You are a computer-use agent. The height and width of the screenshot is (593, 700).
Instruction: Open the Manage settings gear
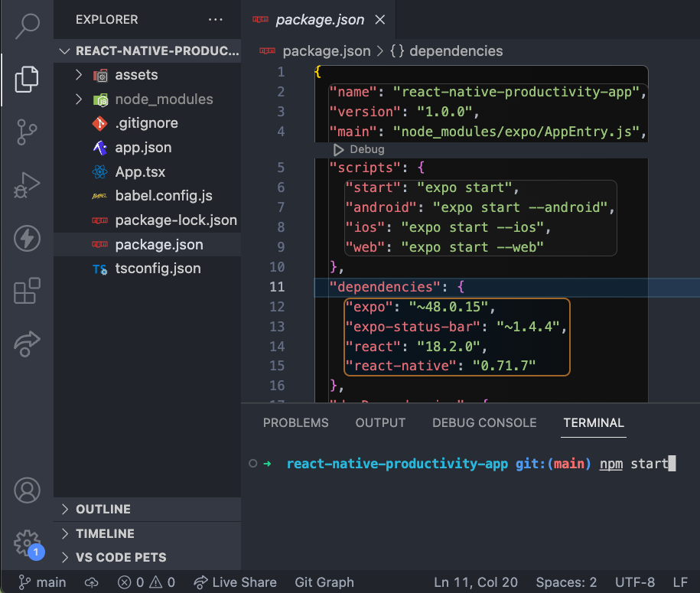(27, 542)
